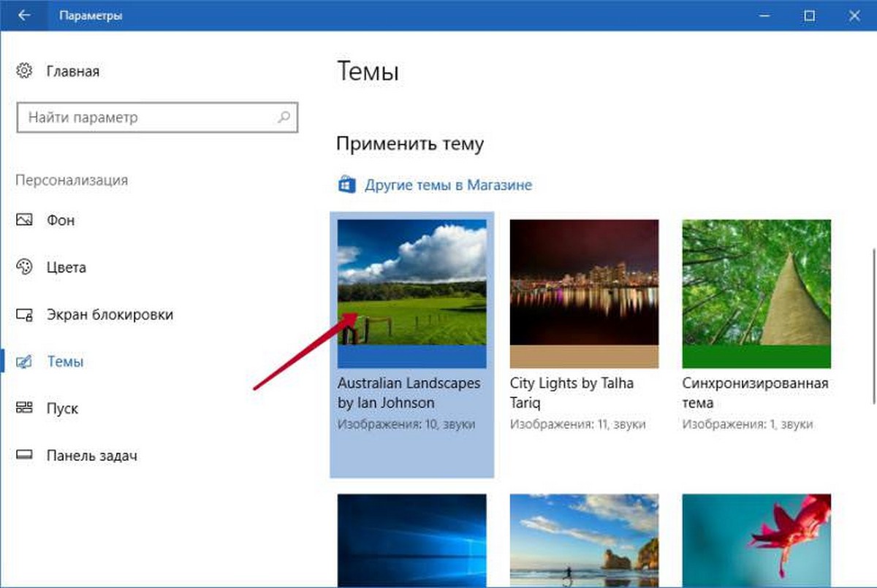
Task: Click the Синхронизированная тема title text
Action: (x=755, y=393)
